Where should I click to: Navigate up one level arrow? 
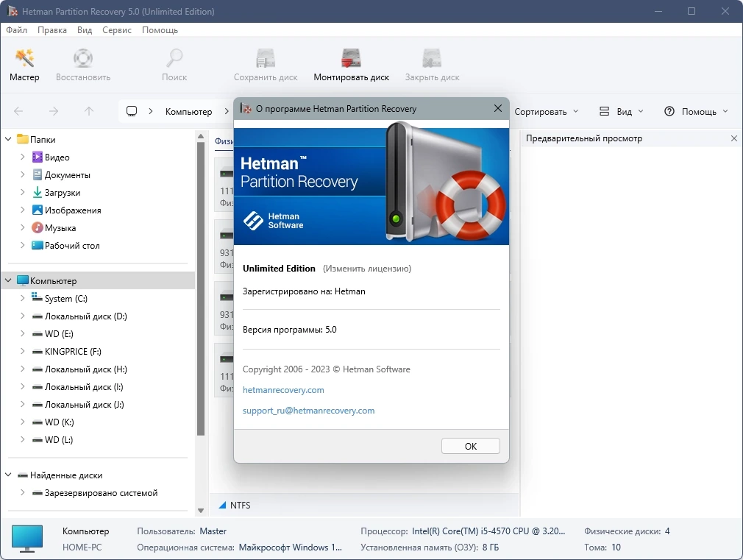[x=88, y=111]
